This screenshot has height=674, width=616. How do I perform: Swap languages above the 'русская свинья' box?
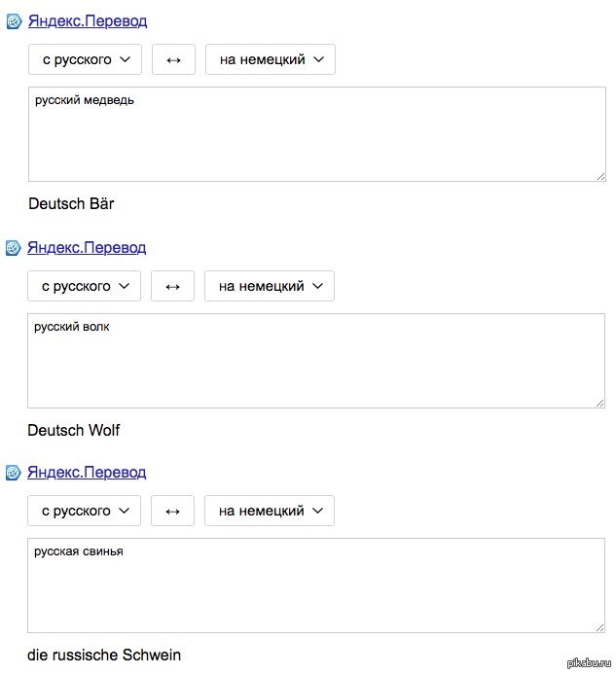[172, 511]
